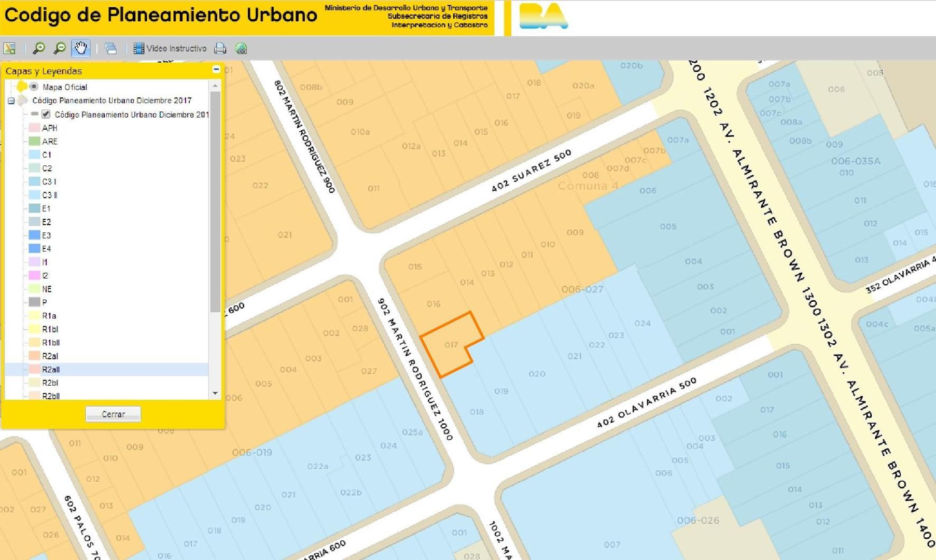Click parcel 018 near Olavarria corner

[477, 412]
